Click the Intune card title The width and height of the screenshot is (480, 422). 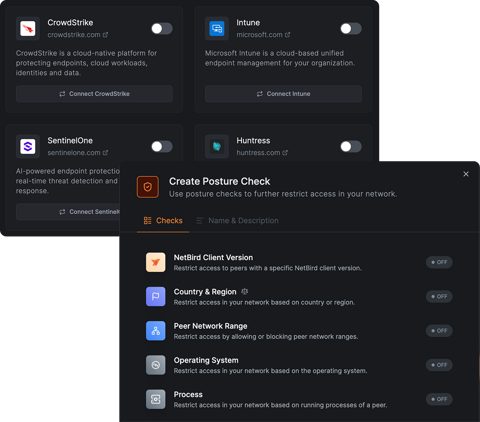click(248, 23)
